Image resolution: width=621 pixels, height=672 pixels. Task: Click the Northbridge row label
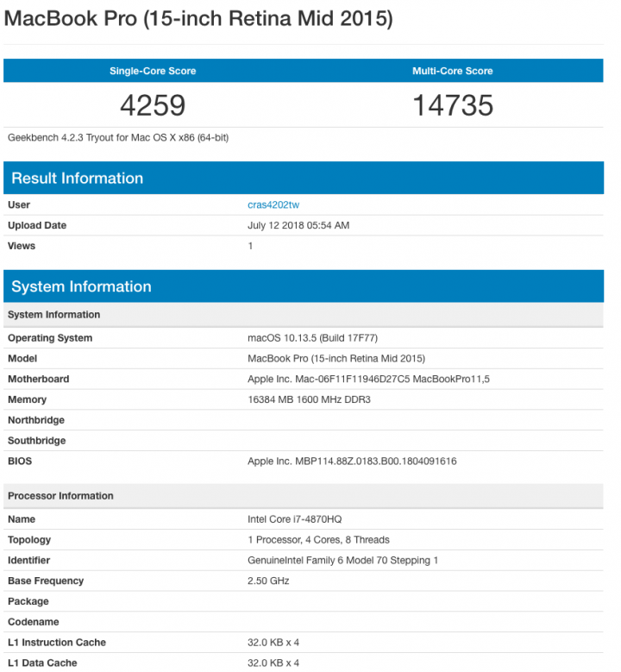[36, 420]
